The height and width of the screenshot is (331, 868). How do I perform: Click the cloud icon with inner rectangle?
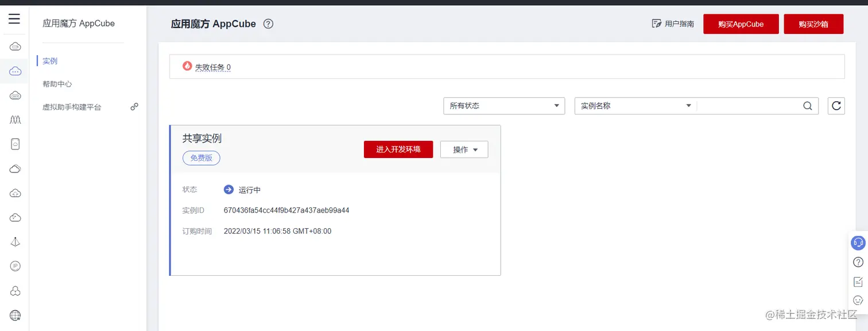point(15,95)
